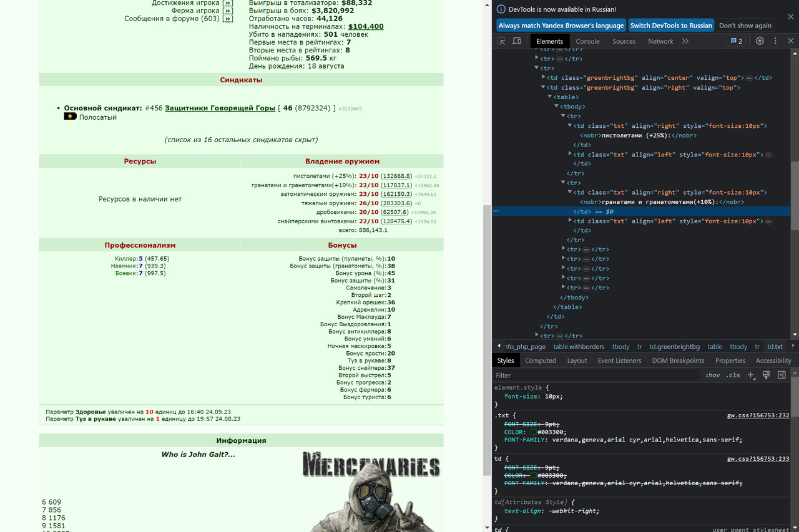Switch to the Console tab
The image size is (799, 532).
tap(587, 41)
